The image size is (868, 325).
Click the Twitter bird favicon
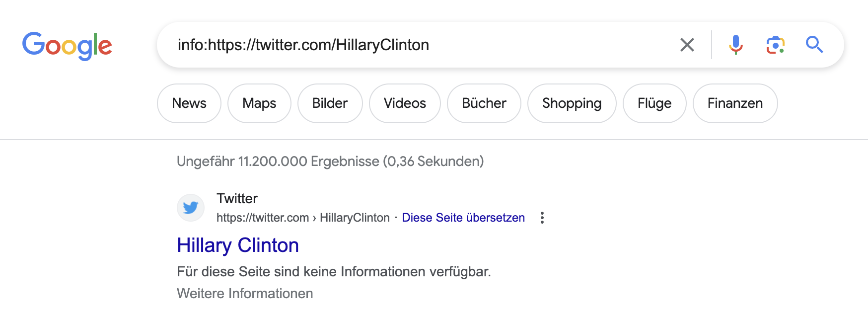[191, 207]
